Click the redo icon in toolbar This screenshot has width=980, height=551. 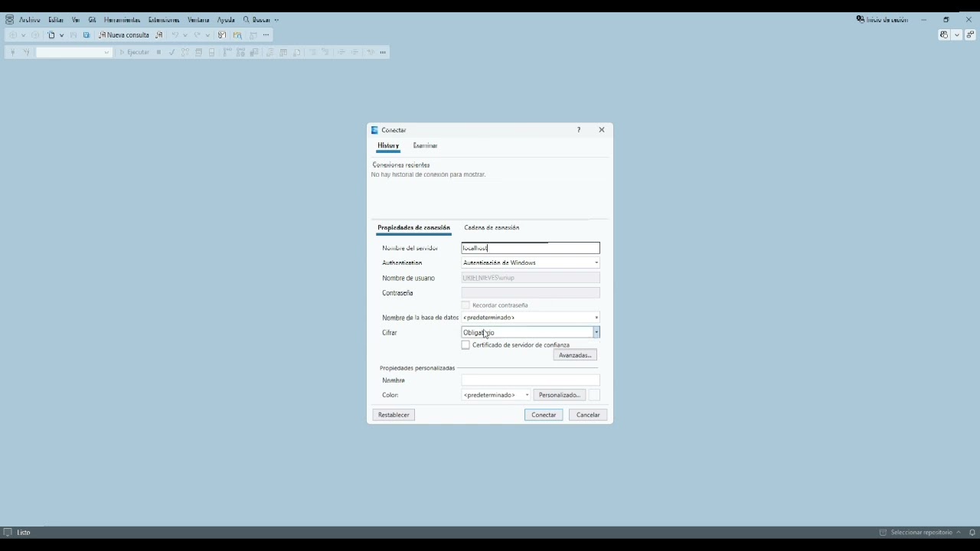(197, 35)
